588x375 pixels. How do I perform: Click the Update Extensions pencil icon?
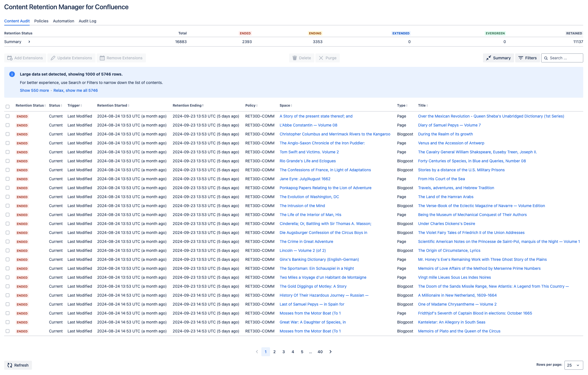[53, 58]
